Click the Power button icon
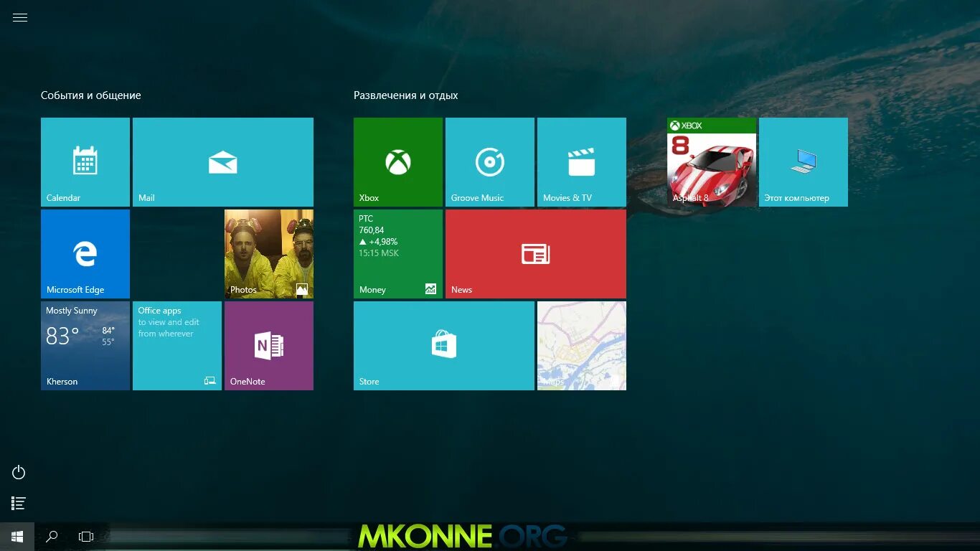The image size is (980, 551). [19, 472]
